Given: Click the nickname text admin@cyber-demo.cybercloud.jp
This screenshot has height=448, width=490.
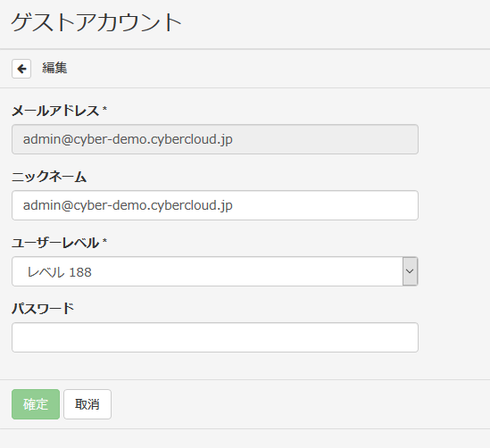Looking at the screenshot, I should tap(128, 205).
